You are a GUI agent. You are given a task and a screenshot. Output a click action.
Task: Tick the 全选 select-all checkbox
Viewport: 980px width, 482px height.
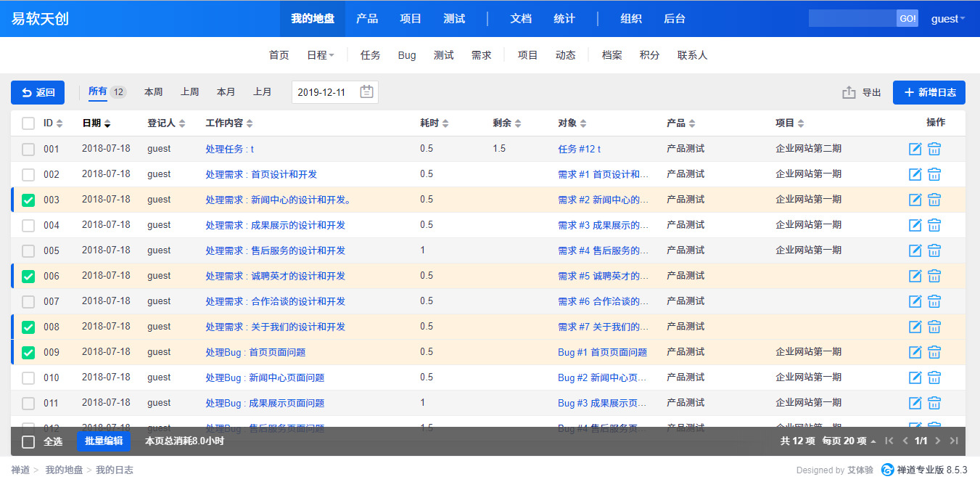[28, 441]
